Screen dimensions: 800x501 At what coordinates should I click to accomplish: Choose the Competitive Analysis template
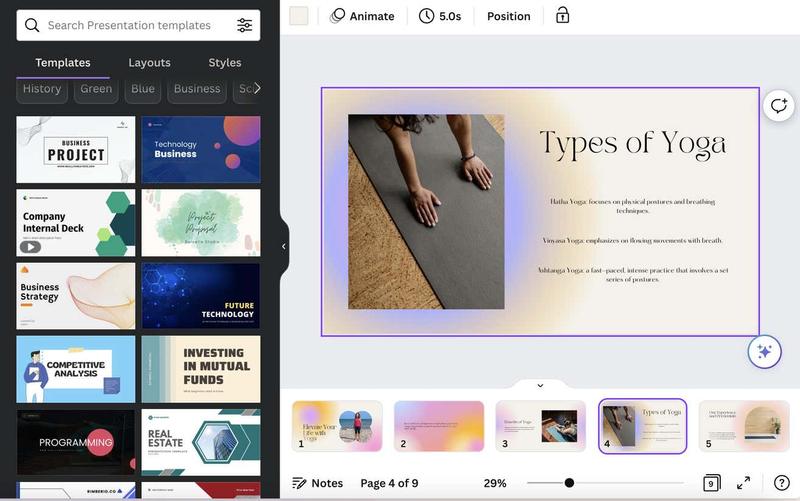pos(76,369)
